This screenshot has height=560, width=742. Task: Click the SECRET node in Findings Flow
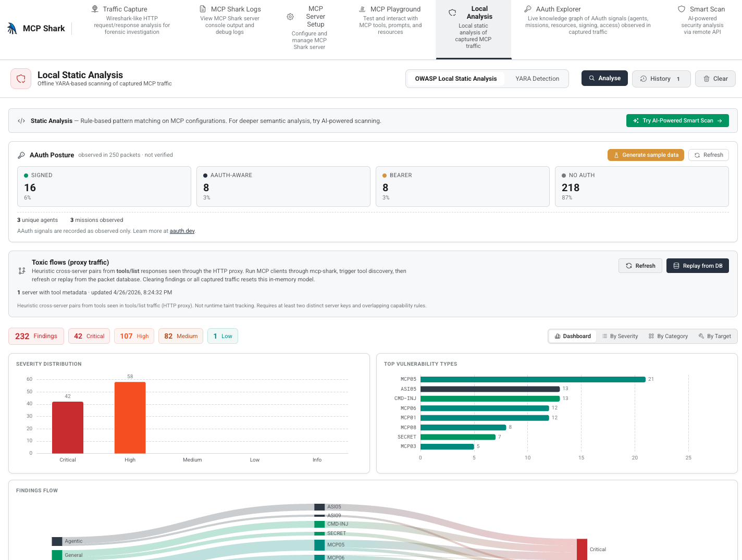(x=319, y=533)
